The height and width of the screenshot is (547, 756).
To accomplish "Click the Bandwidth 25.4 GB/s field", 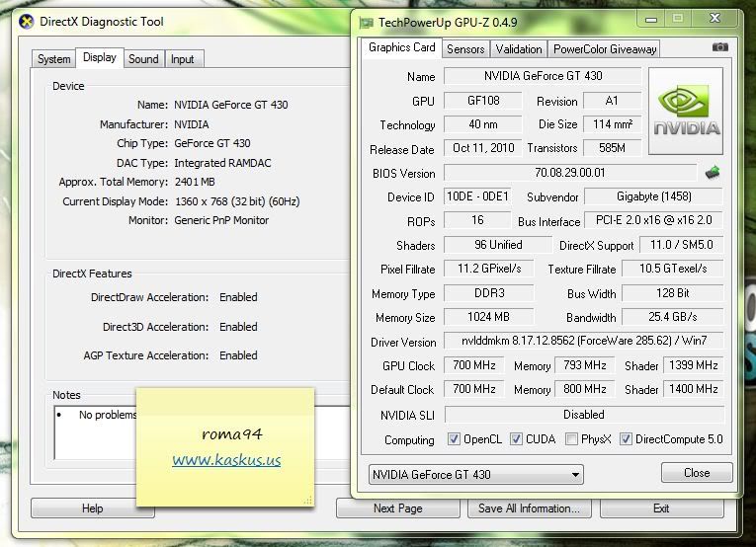I will tap(673, 316).
